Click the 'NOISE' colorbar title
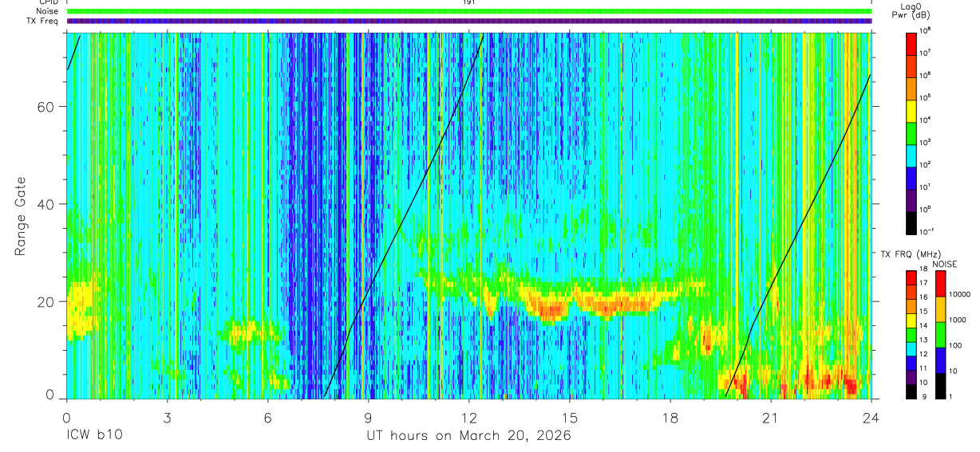Screen dimensions: 980x452 click(x=943, y=264)
